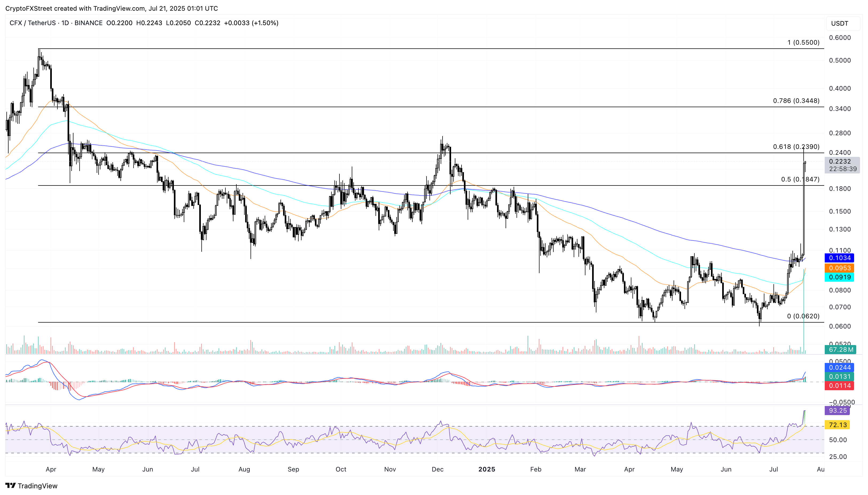Click the current price 0.2232 label
Image resolution: width=868 pixels, height=495 pixels.
840,161
